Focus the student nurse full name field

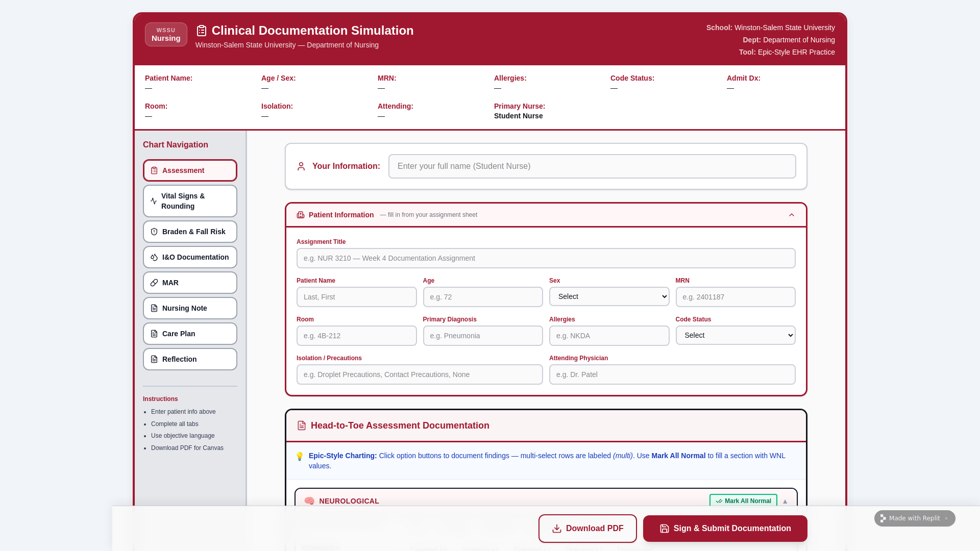[x=592, y=166]
